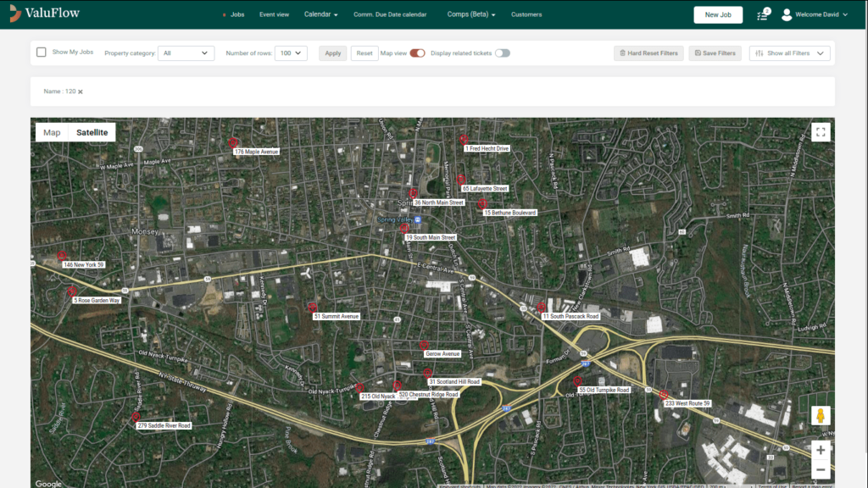
Task: Click map pin for 176 Maple Avenue
Action: click(x=233, y=143)
